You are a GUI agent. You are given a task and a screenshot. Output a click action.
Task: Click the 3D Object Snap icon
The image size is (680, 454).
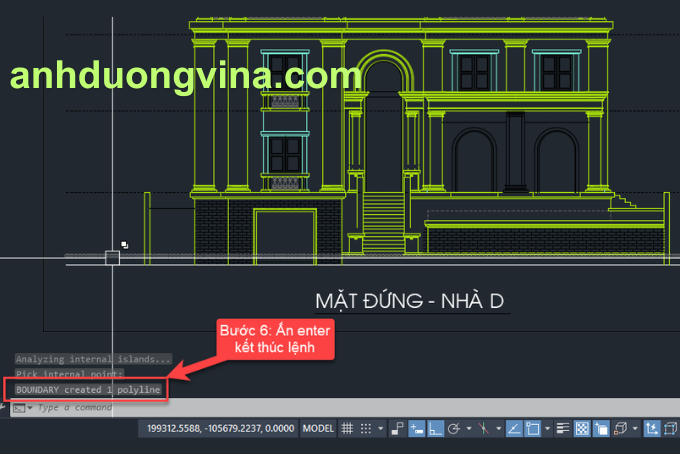point(619,428)
